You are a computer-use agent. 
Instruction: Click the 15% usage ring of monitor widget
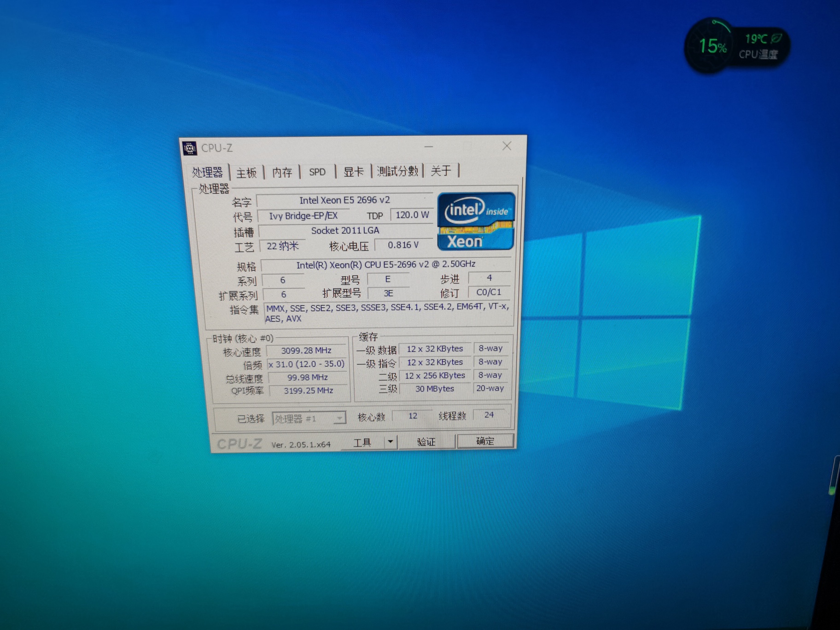[x=712, y=46]
